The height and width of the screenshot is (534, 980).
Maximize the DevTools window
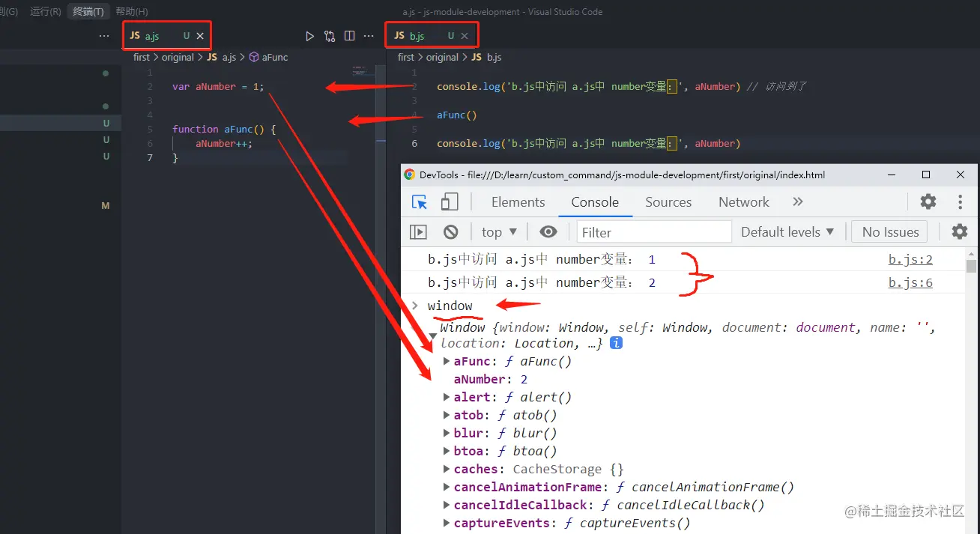click(x=926, y=175)
